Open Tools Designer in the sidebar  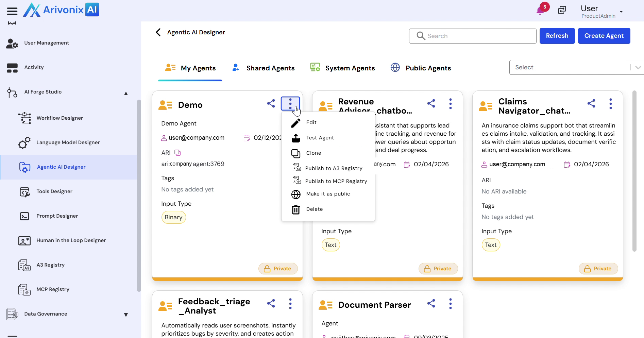click(x=54, y=191)
